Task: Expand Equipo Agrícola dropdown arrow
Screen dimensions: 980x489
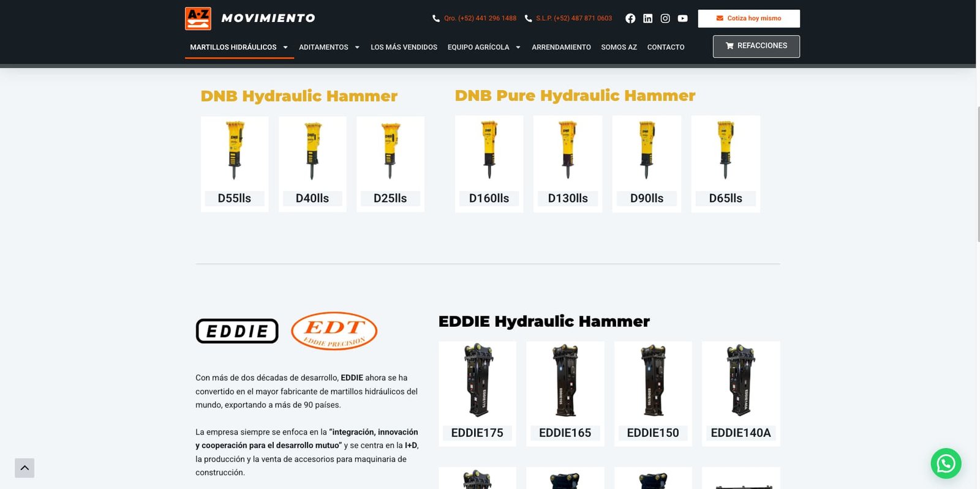Action: tap(518, 47)
